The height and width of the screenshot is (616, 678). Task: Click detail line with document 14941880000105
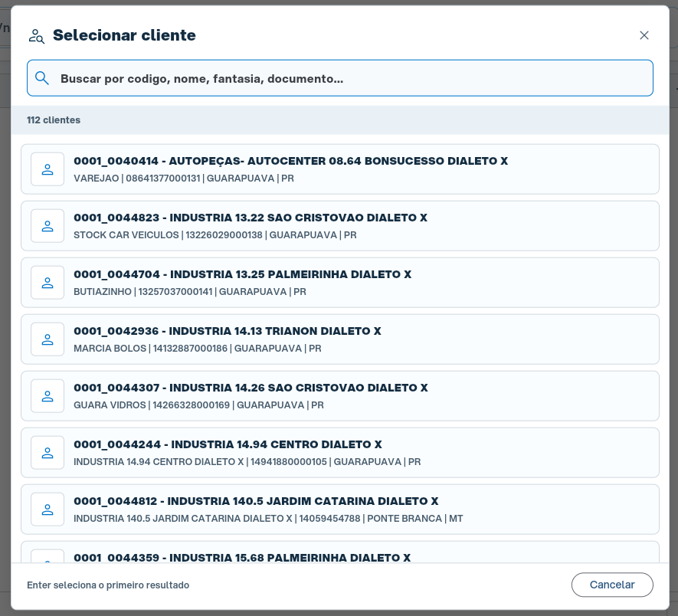247,461
